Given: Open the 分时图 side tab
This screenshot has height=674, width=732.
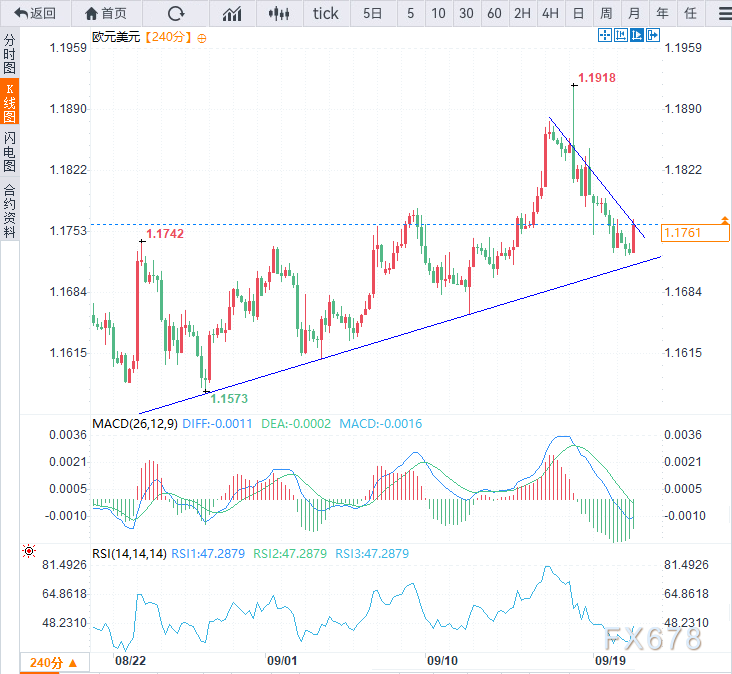Looking at the screenshot, I should [x=10, y=53].
